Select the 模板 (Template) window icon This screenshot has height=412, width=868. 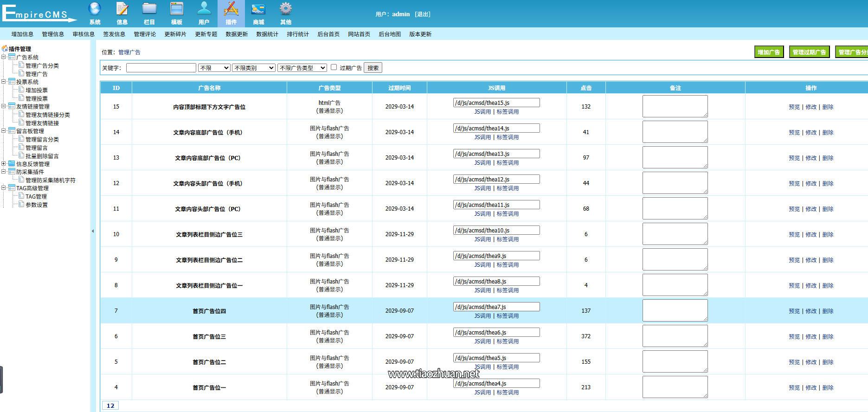[177, 9]
